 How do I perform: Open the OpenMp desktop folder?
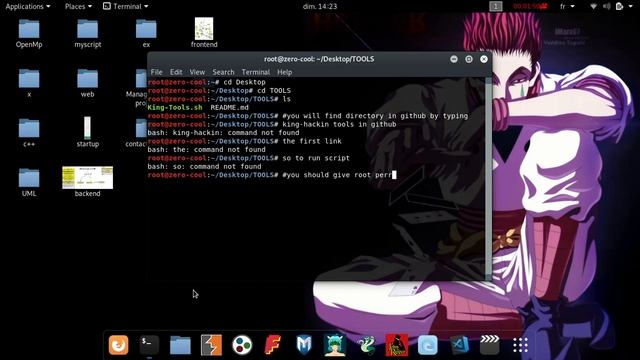pos(29,33)
